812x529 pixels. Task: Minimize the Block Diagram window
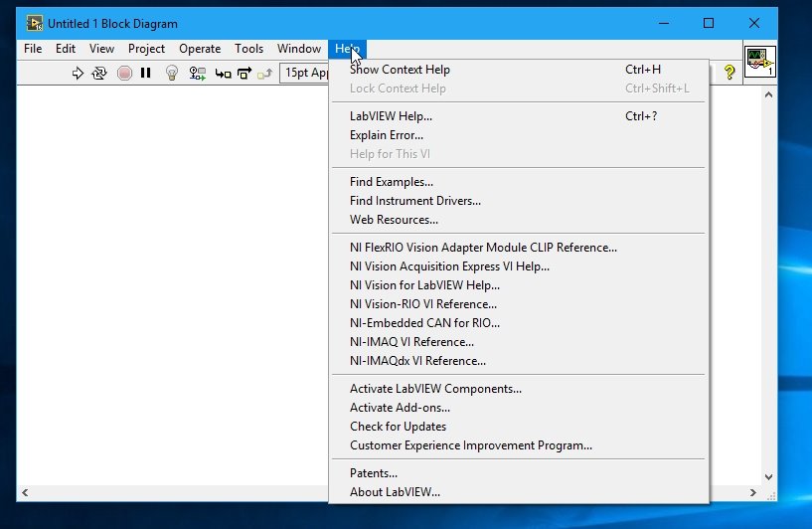point(663,23)
